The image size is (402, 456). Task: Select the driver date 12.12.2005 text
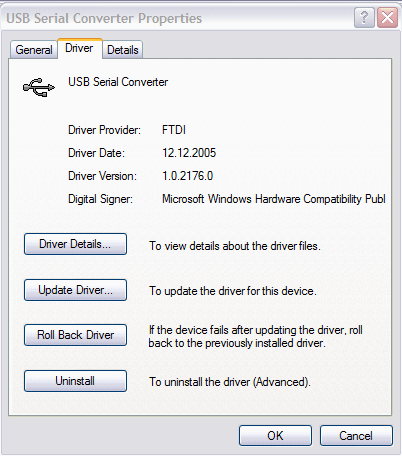189,153
